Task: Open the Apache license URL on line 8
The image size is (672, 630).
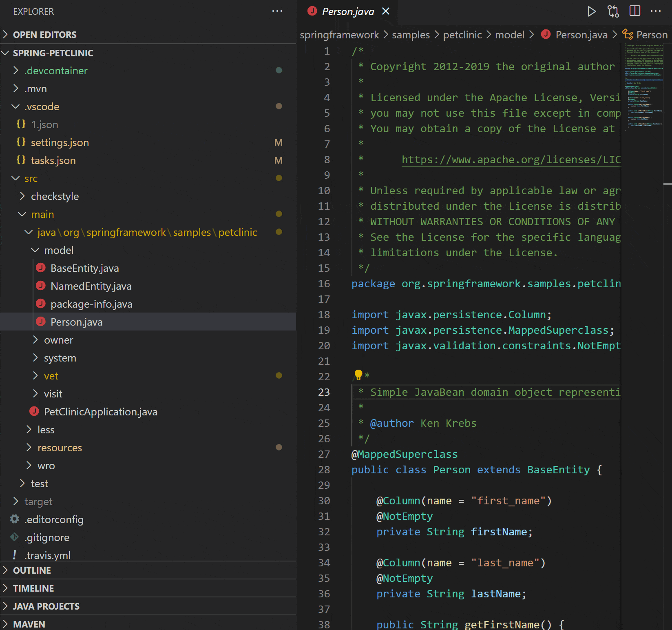Action: [x=510, y=160]
